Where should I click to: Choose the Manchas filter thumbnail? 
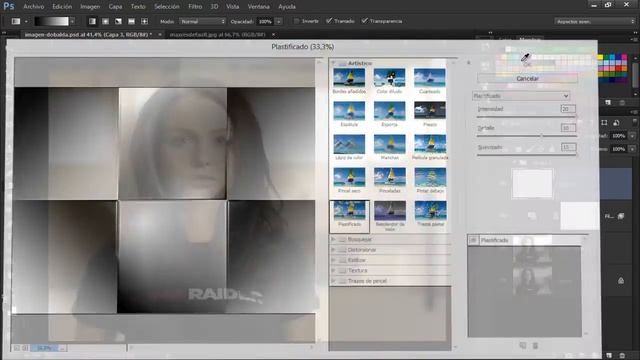click(x=389, y=144)
